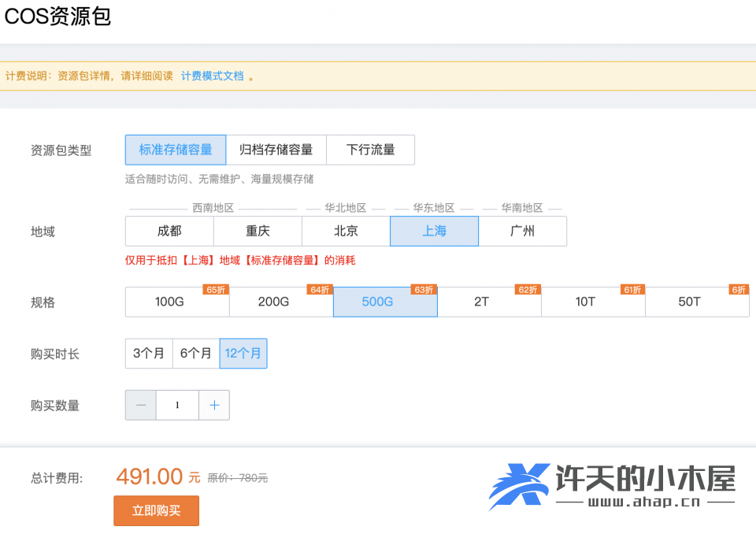Click the 原价: 780元 original price text

click(x=238, y=478)
